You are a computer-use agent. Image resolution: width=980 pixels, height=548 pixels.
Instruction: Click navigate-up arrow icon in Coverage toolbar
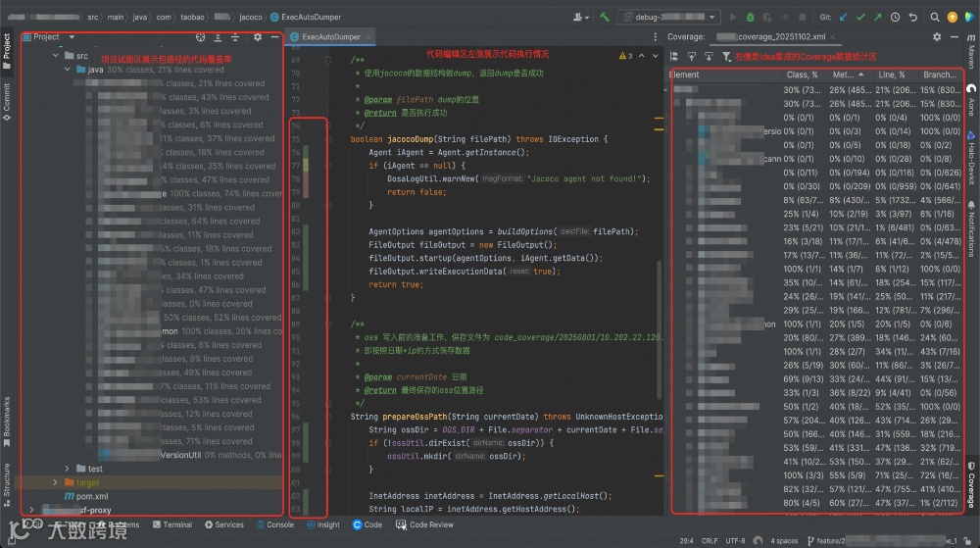coord(691,56)
